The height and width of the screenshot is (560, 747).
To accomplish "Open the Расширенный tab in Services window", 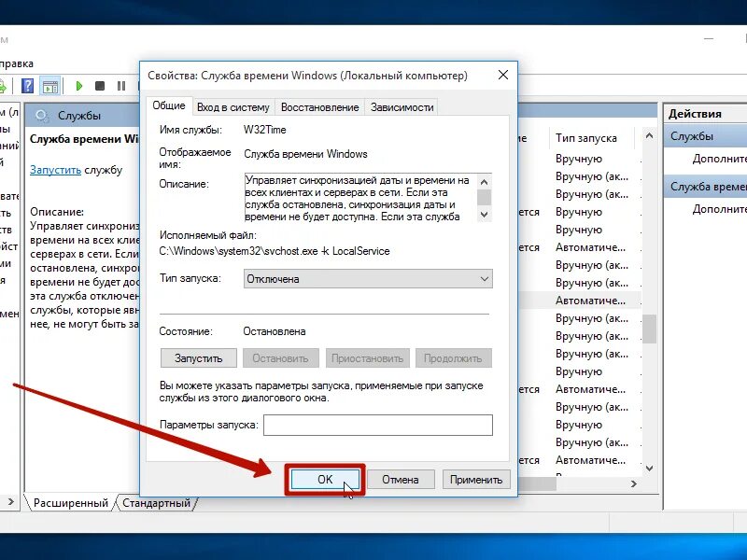I will click(x=71, y=503).
